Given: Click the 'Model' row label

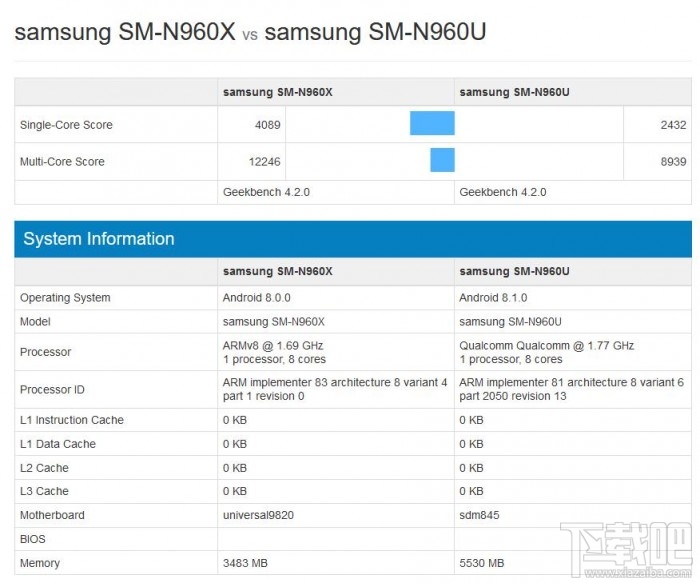Looking at the screenshot, I should [x=35, y=322].
